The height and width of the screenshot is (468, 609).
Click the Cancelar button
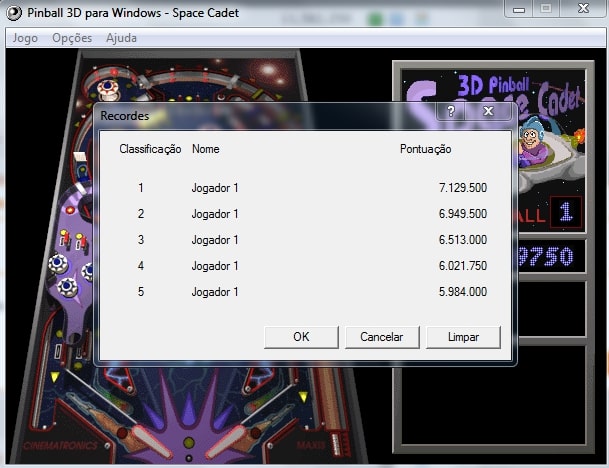(382, 337)
